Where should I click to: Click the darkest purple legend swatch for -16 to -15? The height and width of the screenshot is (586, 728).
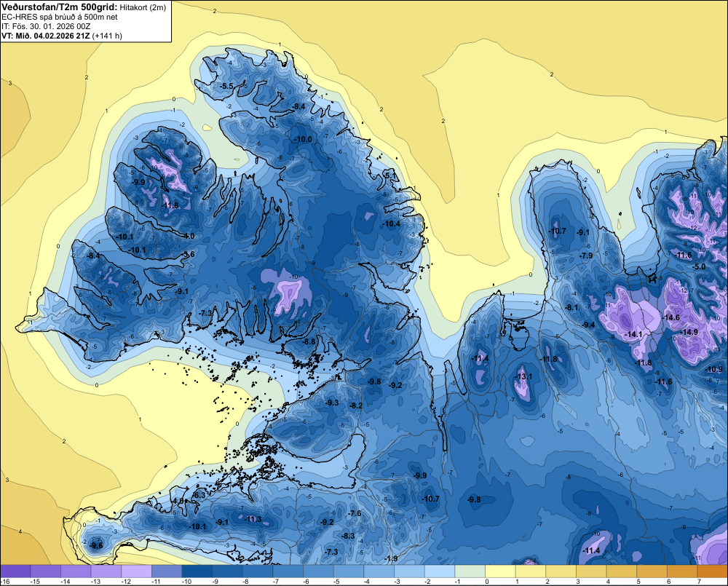click(x=15, y=571)
